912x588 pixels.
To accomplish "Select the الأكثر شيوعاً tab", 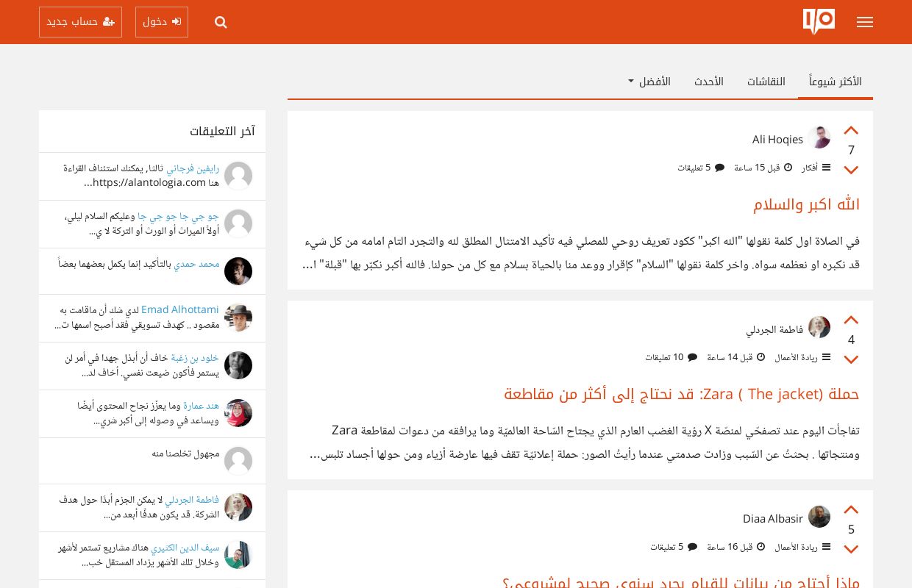I will [x=835, y=82].
